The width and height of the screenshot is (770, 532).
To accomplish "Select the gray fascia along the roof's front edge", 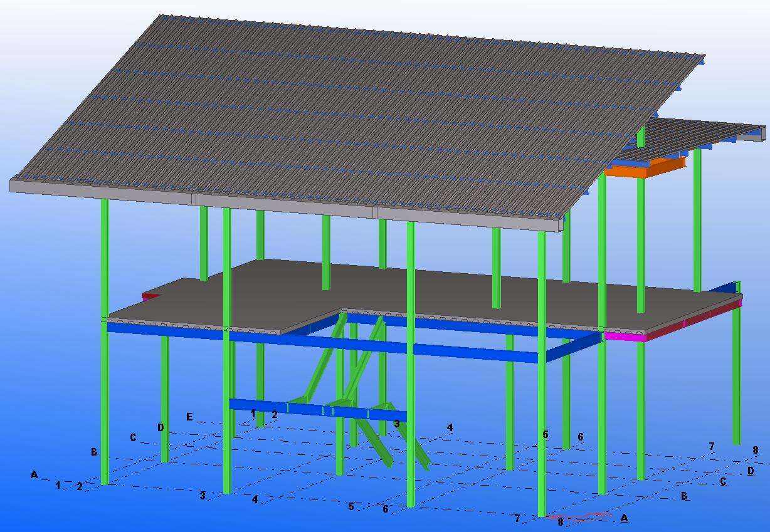I will point(282,204).
